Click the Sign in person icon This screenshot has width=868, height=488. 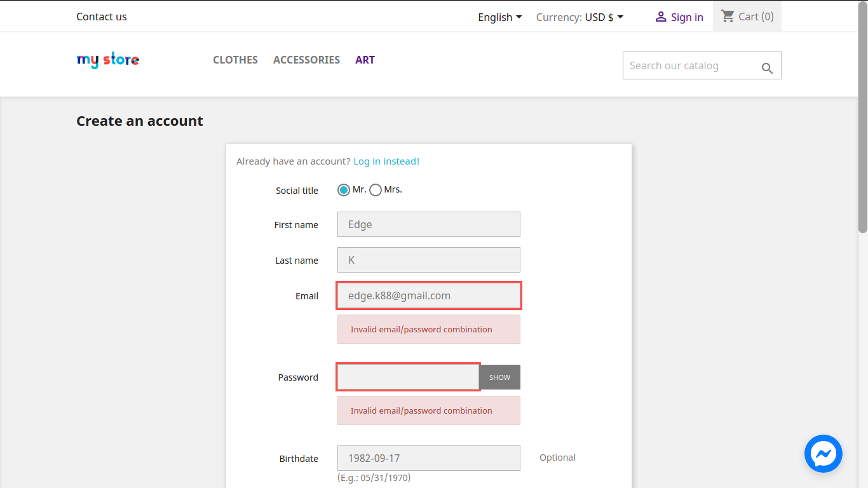pos(661,17)
